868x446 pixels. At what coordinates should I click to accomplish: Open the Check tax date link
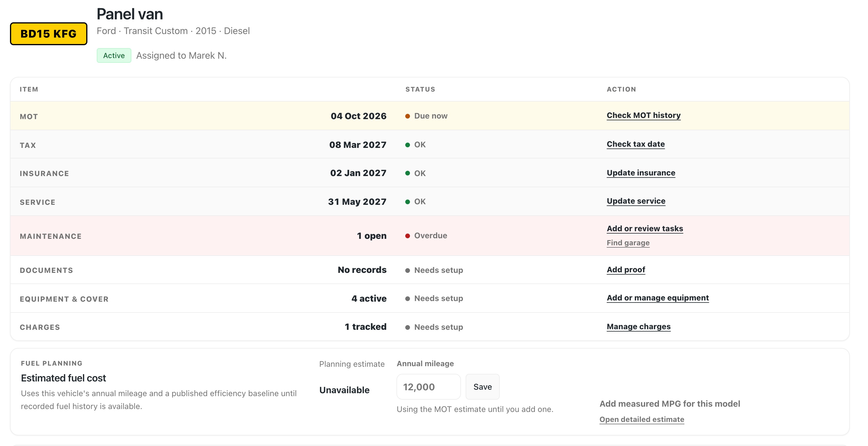[635, 144]
